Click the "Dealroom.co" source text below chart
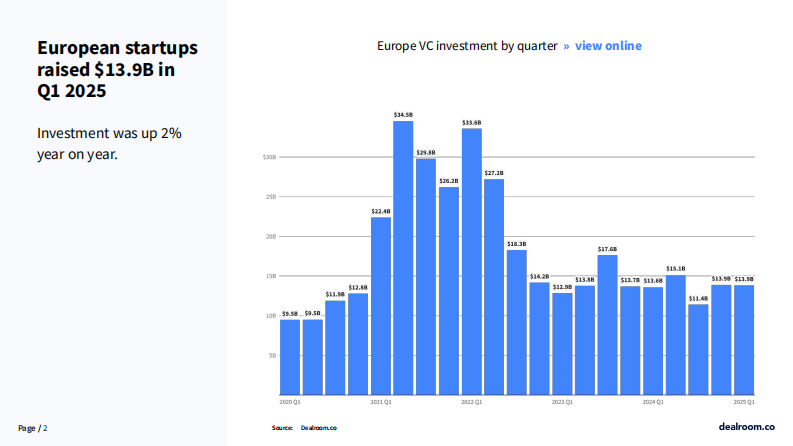The image size is (793, 446). click(x=319, y=428)
